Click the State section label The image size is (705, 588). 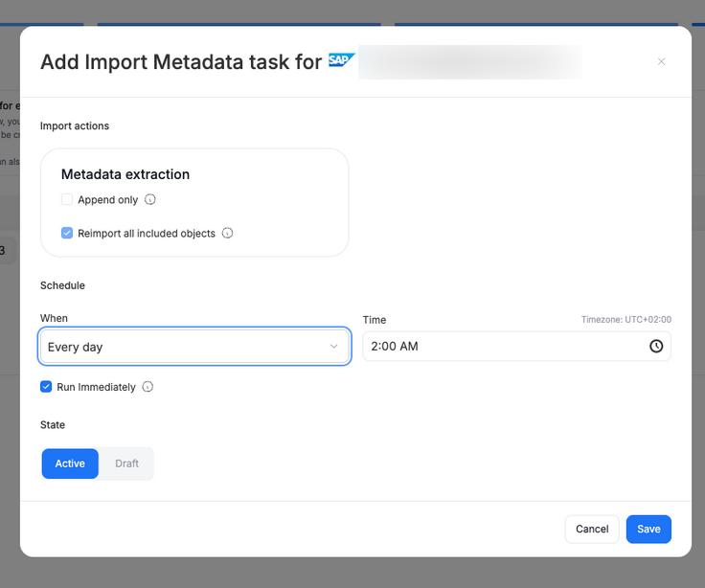[x=53, y=425]
